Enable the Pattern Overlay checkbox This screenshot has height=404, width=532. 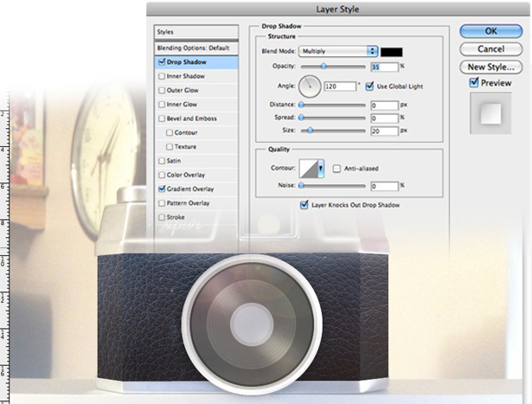click(x=162, y=203)
